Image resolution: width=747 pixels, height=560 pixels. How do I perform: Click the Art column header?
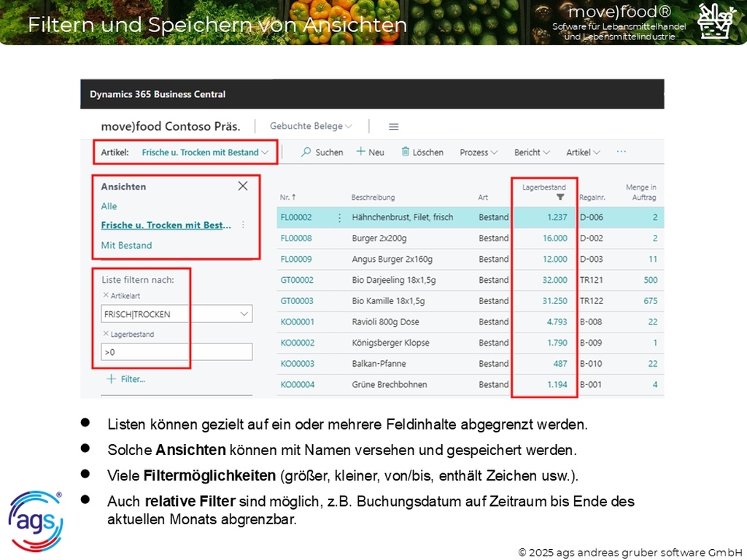click(x=483, y=197)
